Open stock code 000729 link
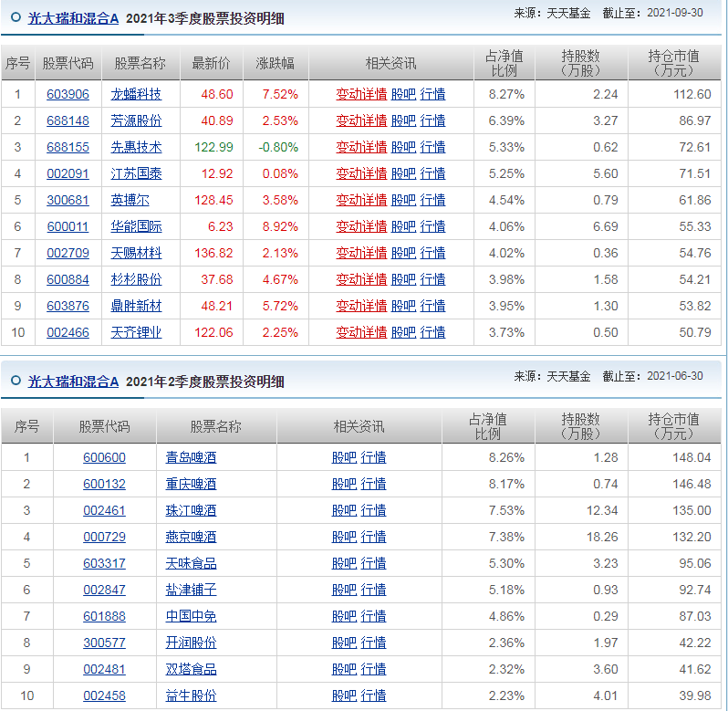 pyautogui.click(x=105, y=537)
